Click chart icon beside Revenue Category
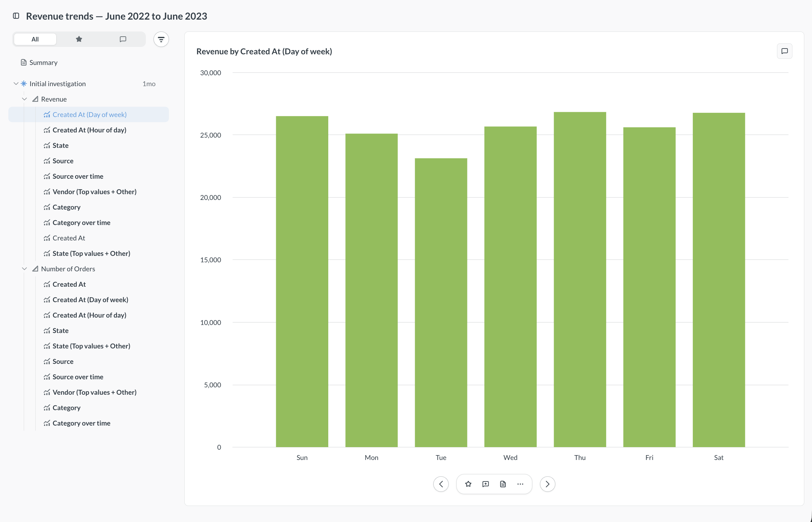The height and width of the screenshot is (522, 812). click(47, 207)
